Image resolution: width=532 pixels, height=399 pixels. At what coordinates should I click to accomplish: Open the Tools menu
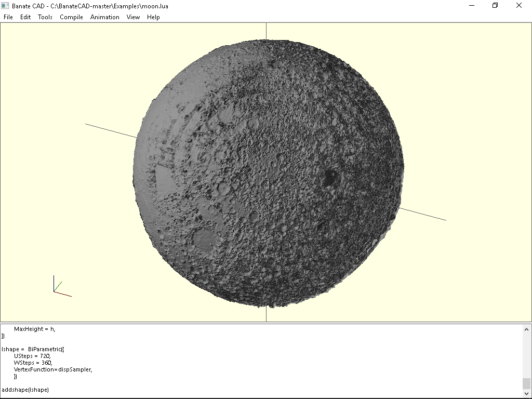tap(45, 17)
